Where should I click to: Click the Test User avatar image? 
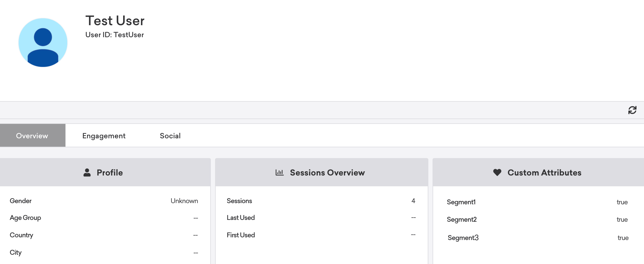pyautogui.click(x=43, y=43)
